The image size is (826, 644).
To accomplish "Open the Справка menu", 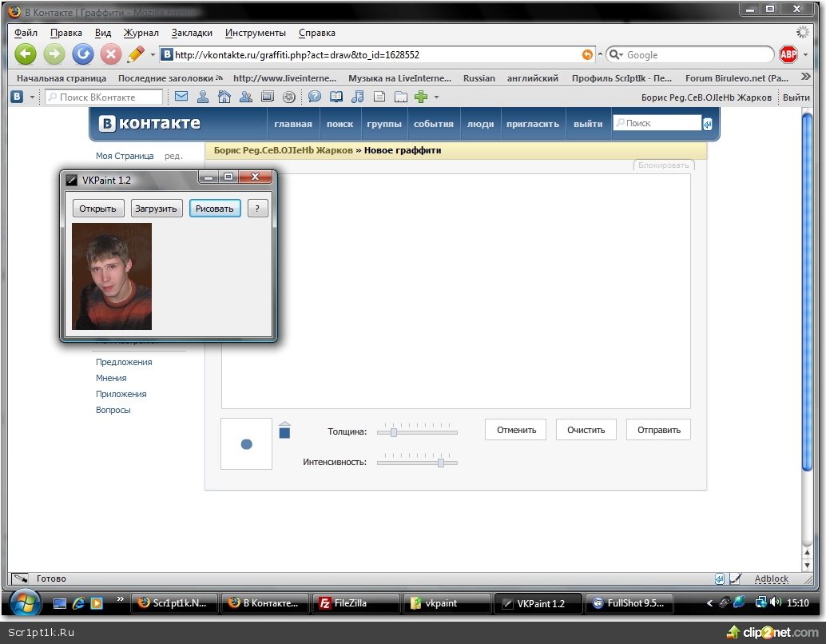I will [x=317, y=33].
